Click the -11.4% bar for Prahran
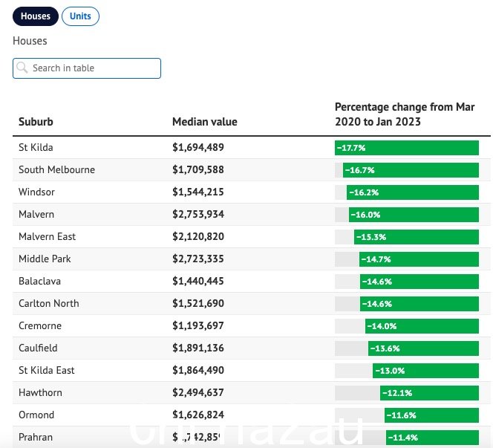Image resolution: width=493 pixels, height=448 pixels. (433, 438)
